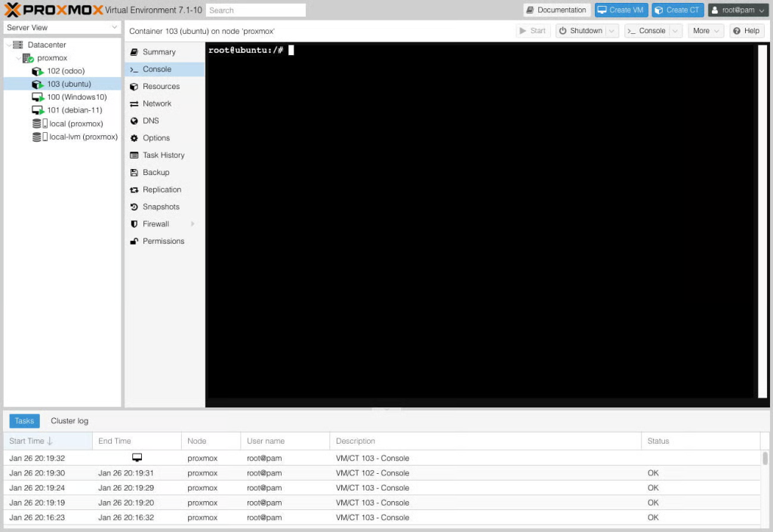The image size is (773, 532).
Task: Open the root@pam user menu
Action: (738, 10)
